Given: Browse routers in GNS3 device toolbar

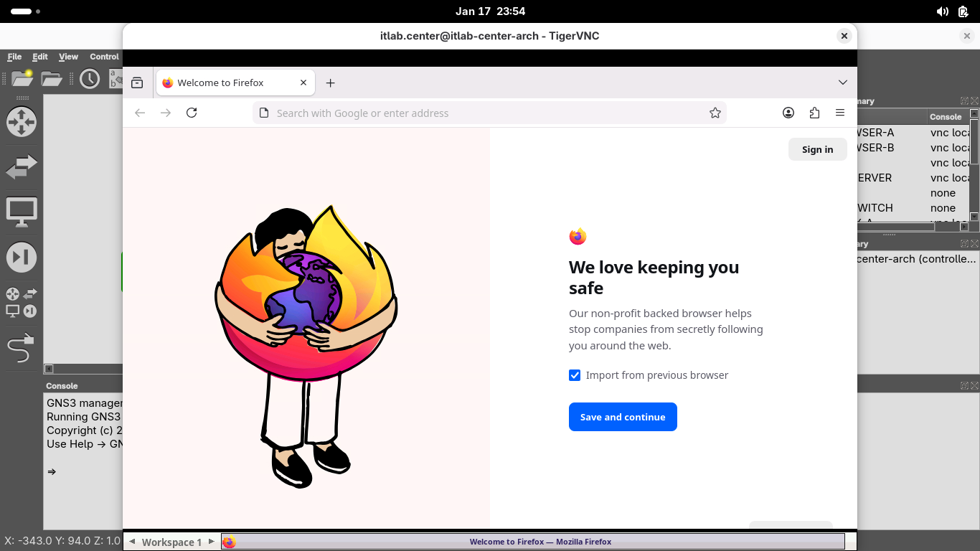Looking at the screenshot, I should pos(21,121).
